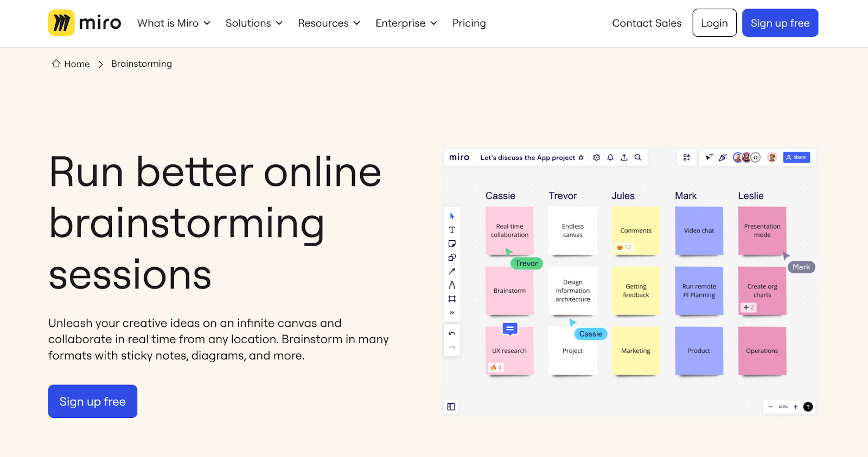Viewport: 868px width, 457px height.
Task: Click the Redo arrow icon
Action: 452,347
